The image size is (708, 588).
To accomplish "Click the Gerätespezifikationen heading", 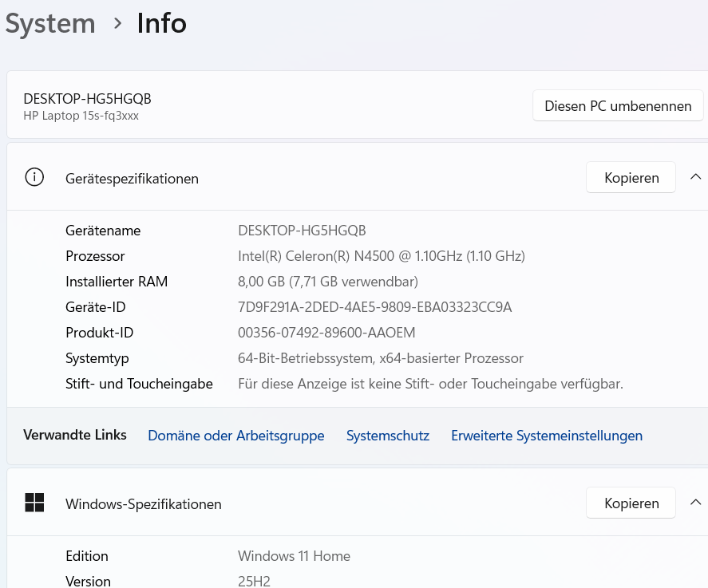I will point(132,179).
